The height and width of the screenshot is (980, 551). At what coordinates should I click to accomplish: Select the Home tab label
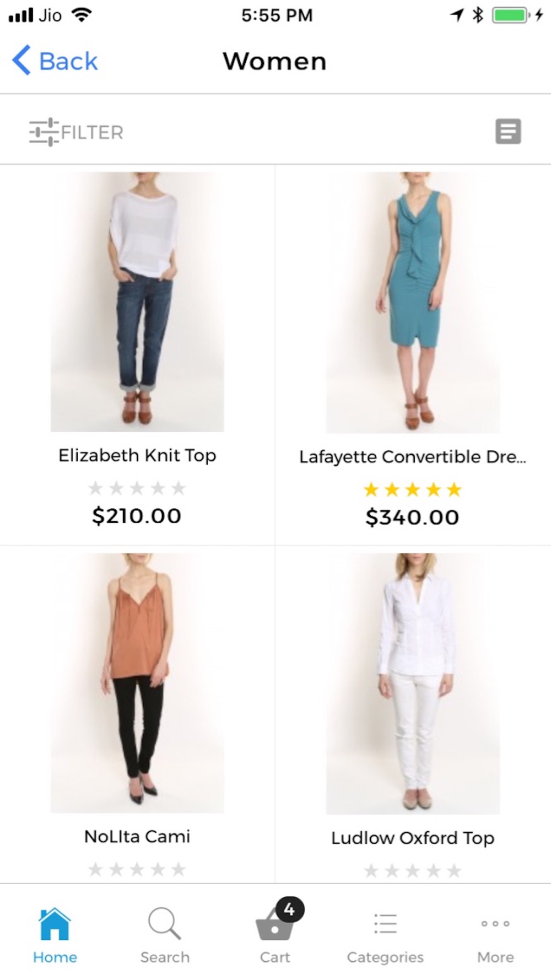coord(55,957)
